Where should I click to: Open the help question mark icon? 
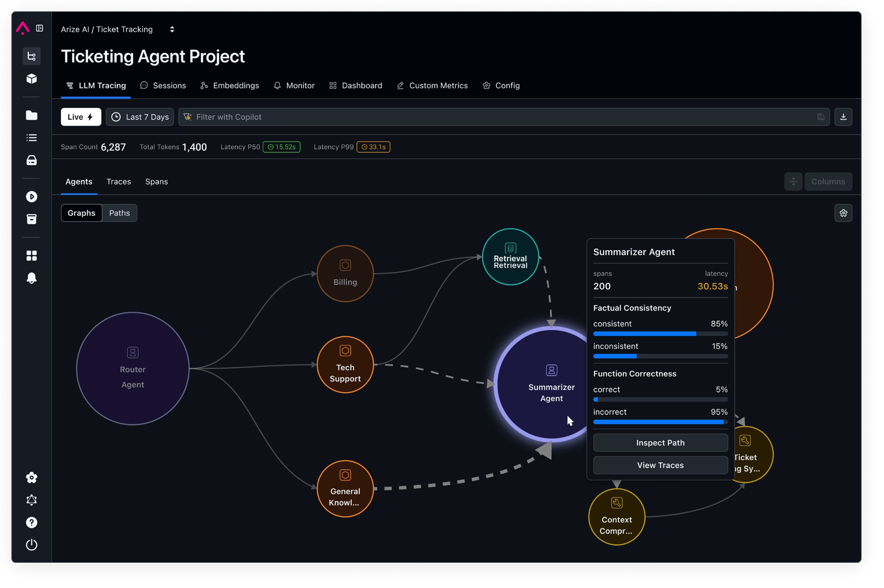[31, 522]
